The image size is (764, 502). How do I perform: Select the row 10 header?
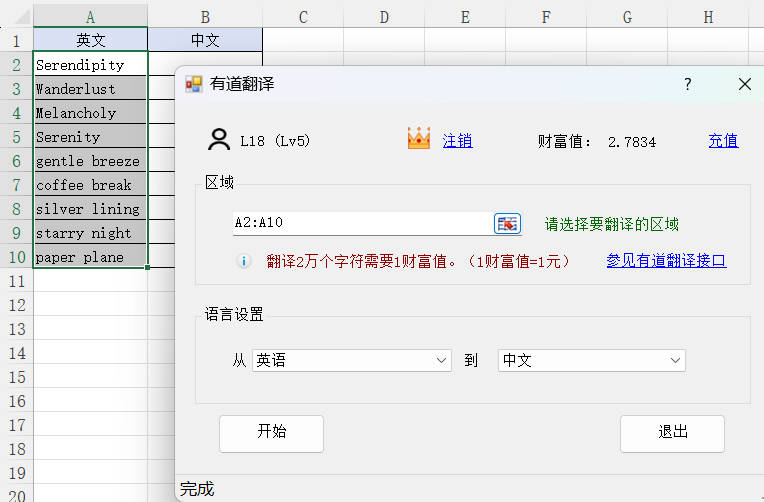(16, 257)
